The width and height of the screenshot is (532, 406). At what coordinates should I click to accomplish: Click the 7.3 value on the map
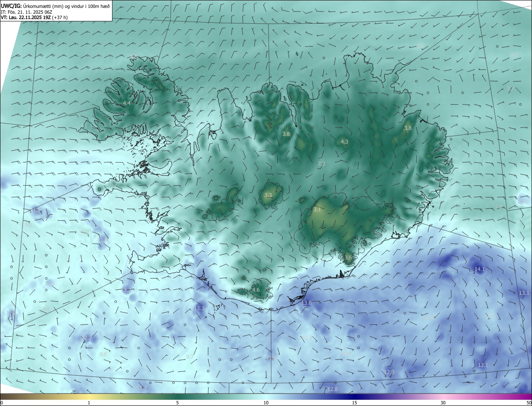[x=321, y=164]
